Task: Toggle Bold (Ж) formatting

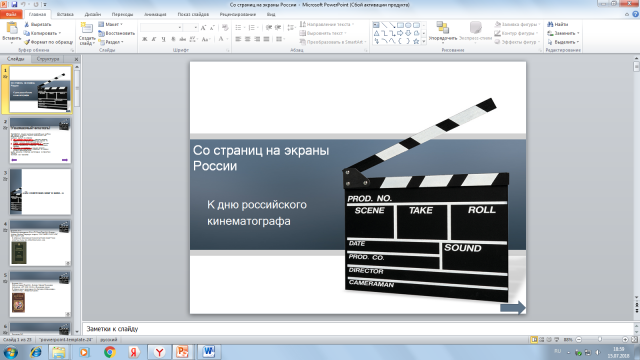Action: (x=144, y=39)
